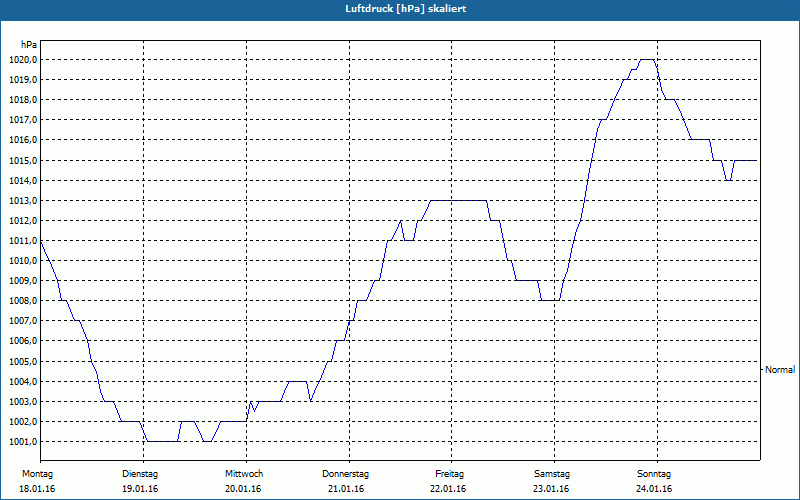Click the 1017,0 axis value

[x=23, y=120]
